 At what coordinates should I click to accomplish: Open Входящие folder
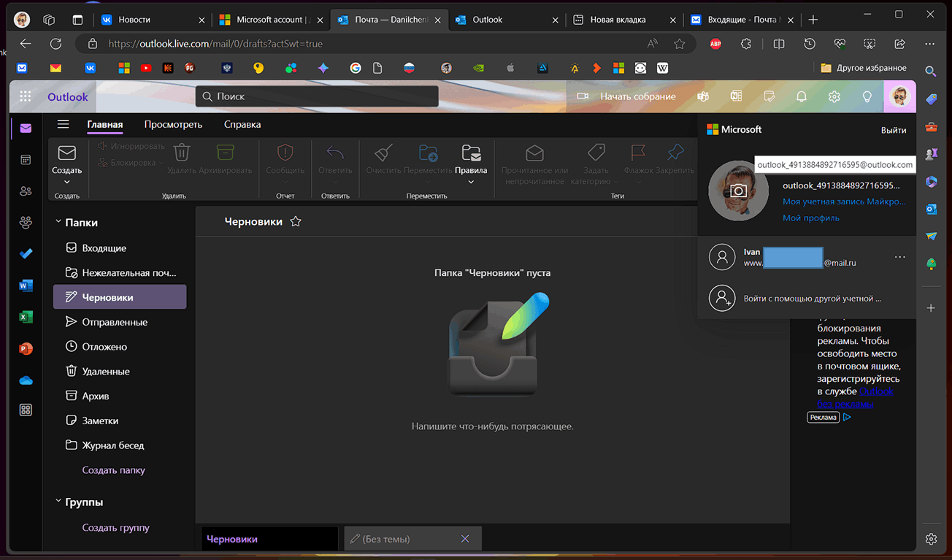(x=120, y=248)
